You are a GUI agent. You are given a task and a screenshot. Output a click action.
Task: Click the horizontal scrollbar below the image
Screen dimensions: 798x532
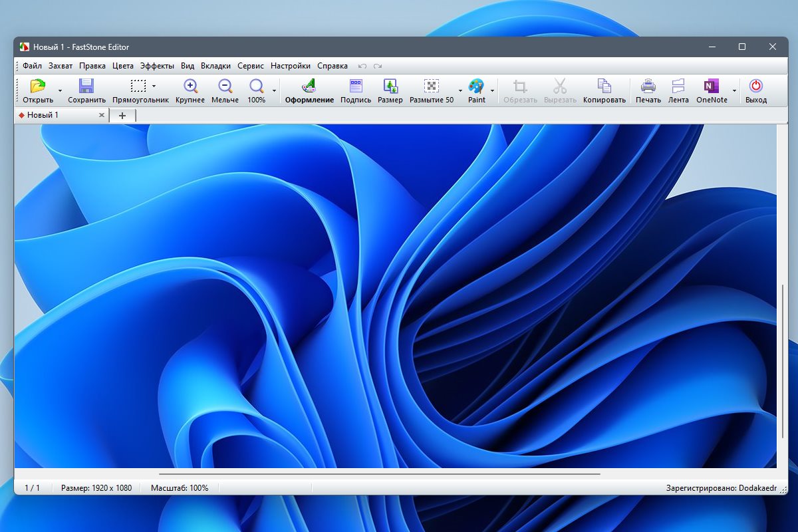click(380, 474)
